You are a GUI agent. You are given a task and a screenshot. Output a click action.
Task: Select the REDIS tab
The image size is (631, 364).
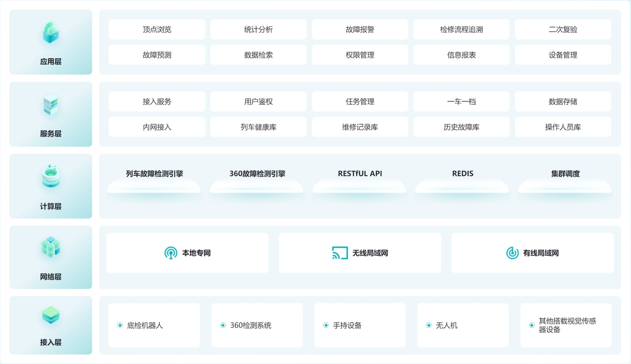click(x=462, y=174)
